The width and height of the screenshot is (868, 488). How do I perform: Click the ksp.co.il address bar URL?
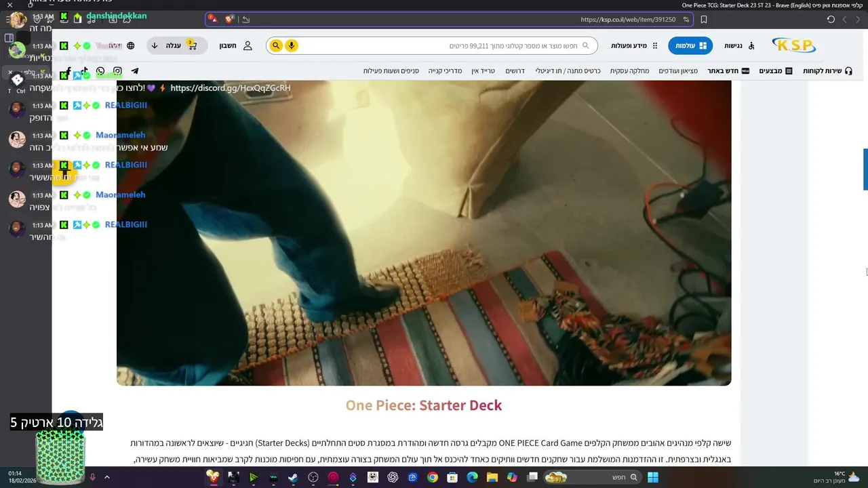(x=628, y=20)
